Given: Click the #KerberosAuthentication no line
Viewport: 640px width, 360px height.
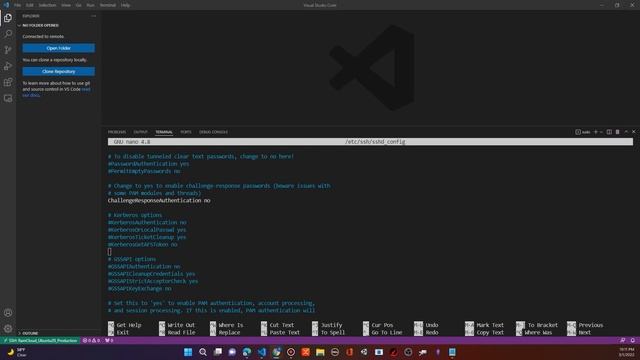Looking at the screenshot, I should click(147, 222).
